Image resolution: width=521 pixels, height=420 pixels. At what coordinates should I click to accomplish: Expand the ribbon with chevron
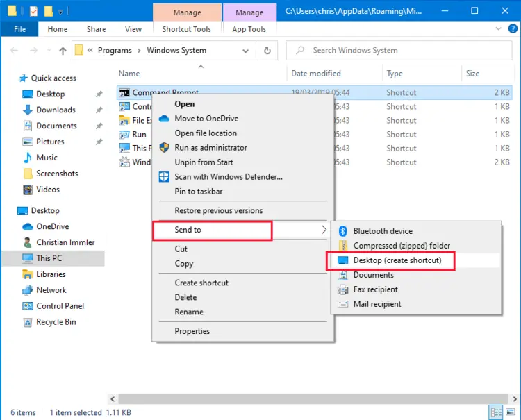[x=498, y=29]
